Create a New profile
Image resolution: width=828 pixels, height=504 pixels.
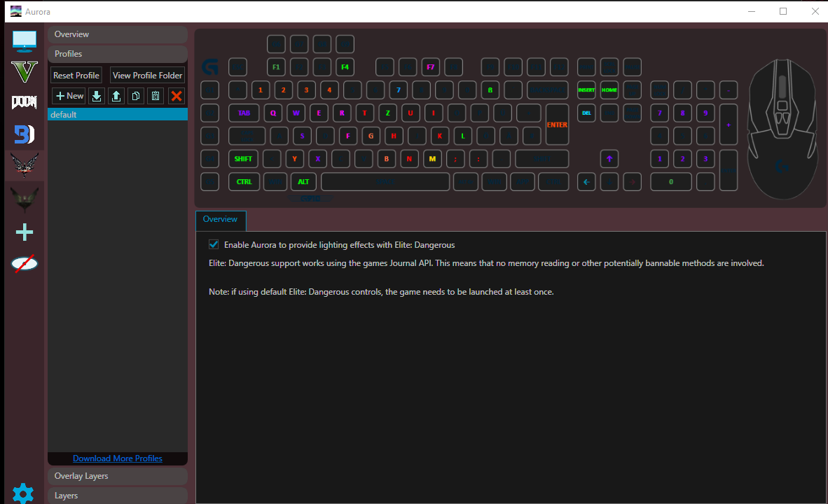click(x=69, y=96)
